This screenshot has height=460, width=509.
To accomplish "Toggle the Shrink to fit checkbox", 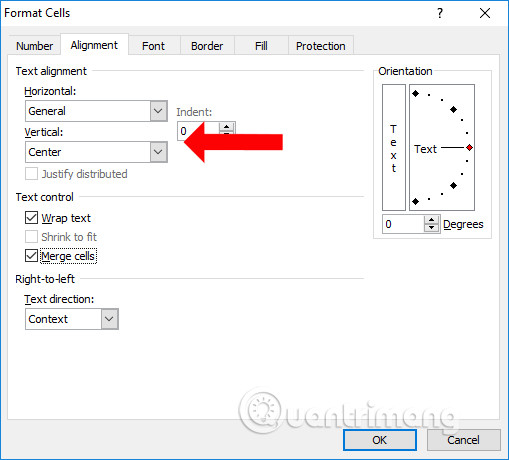I will [x=31, y=237].
